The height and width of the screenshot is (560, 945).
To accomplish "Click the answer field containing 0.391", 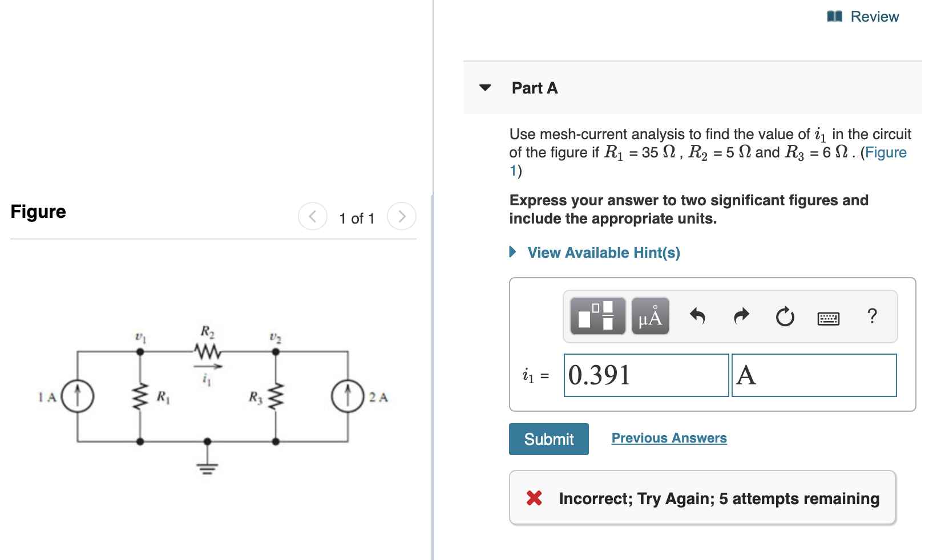I will coord(645,375).
